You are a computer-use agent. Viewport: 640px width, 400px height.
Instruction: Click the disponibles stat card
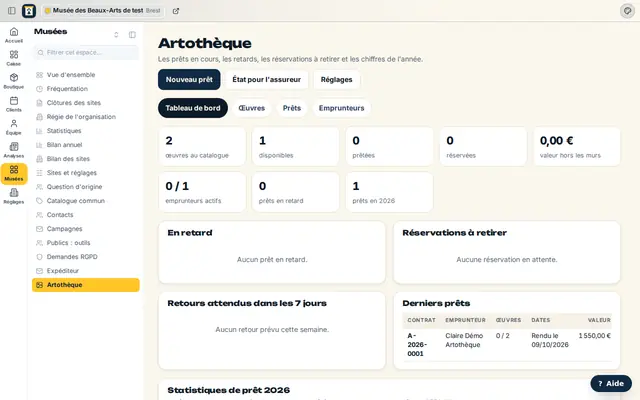(296, 147)
